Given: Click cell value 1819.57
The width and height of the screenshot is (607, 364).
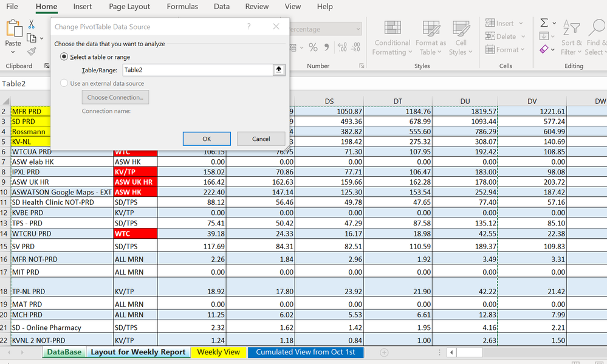Looking at the screenshot, I should pos(465,112).
